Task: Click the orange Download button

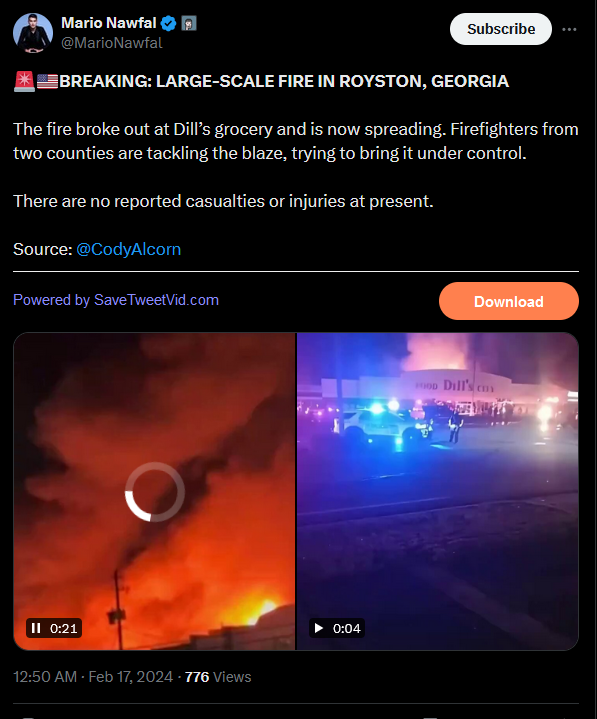Action: pyautogui.click(x=509, y=301)
